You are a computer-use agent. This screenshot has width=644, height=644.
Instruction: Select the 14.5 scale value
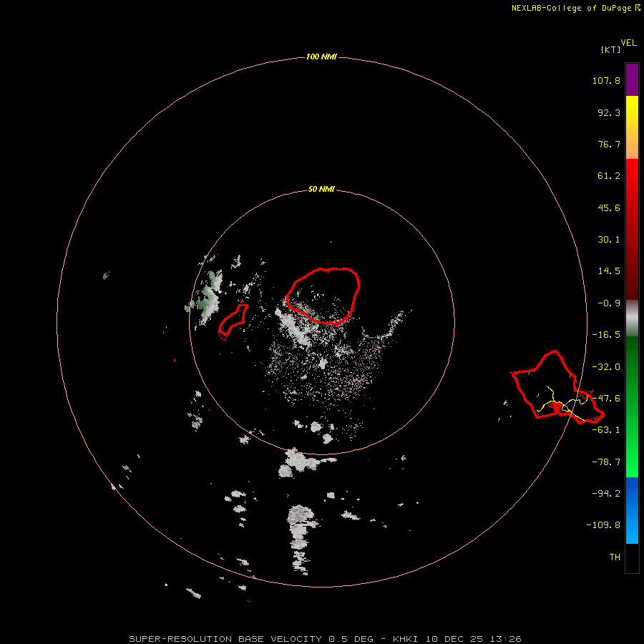point(609,271)
